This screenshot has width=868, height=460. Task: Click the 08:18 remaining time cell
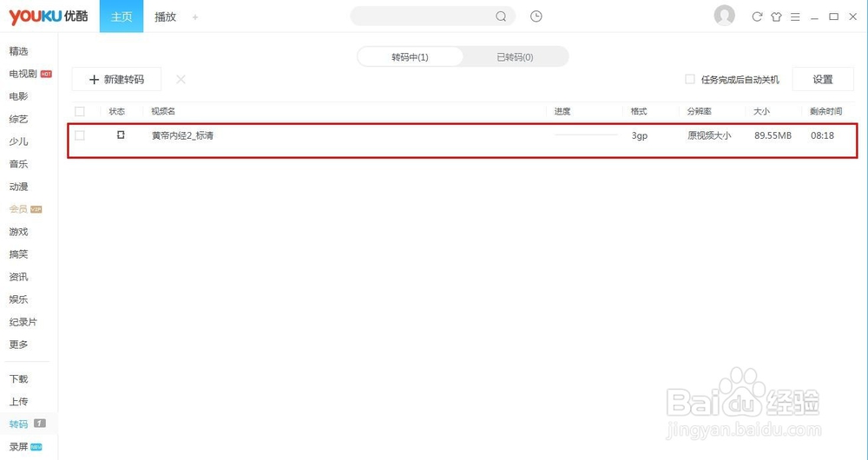point(822,135)
